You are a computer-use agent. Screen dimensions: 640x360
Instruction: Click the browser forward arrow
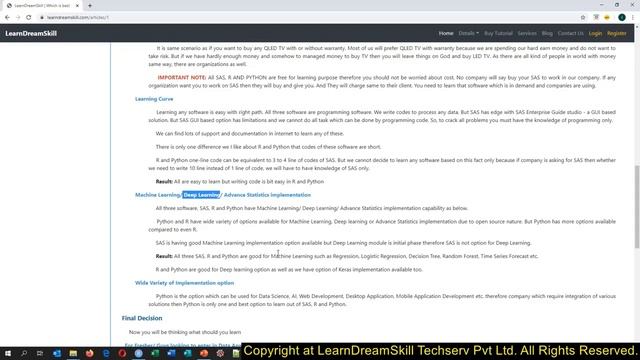coord(18,17)
